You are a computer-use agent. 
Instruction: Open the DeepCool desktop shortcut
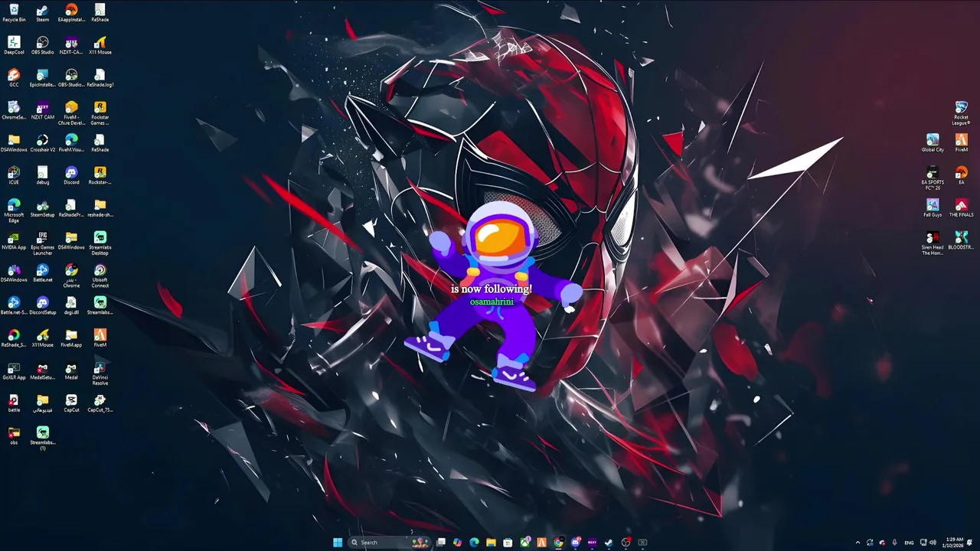14,45
